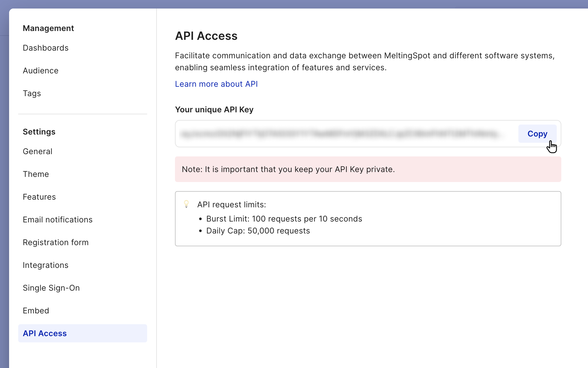Image resolution: width=588 pixels, height=368 pixels.
Task: Click the blurred API key field
Action: (341, 134)
